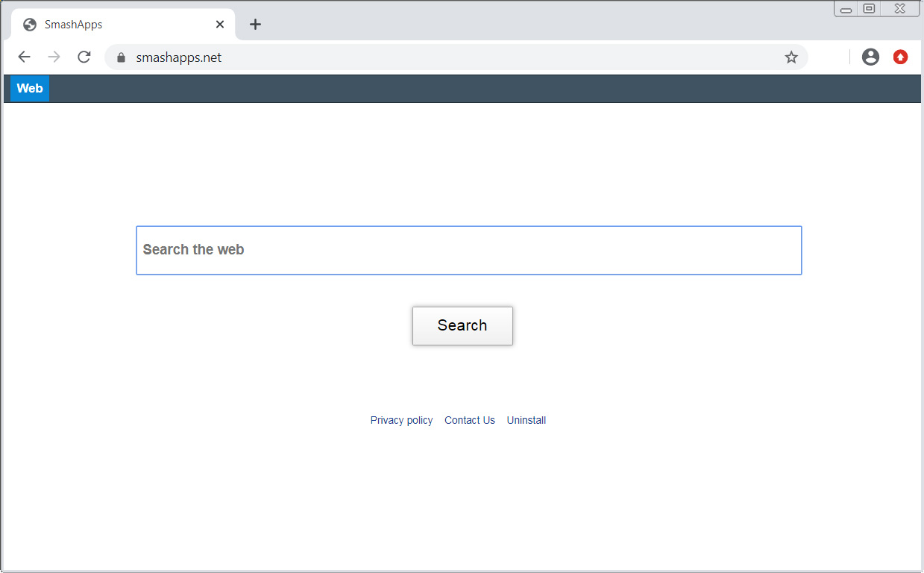Reload the current page
Viewport: 924px width, 573px height.
(x=84, y=57)
